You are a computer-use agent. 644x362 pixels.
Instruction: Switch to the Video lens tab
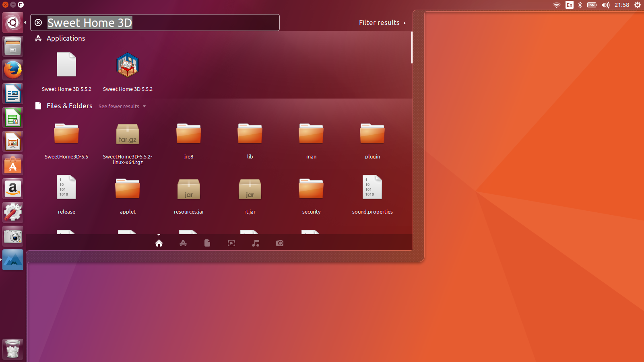coord(231,243)
